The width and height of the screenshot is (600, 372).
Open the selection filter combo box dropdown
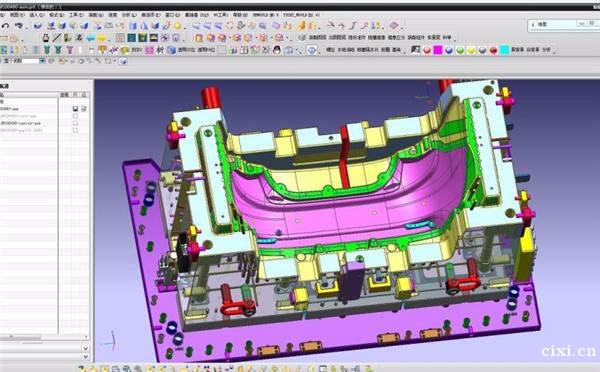[42, 61]
